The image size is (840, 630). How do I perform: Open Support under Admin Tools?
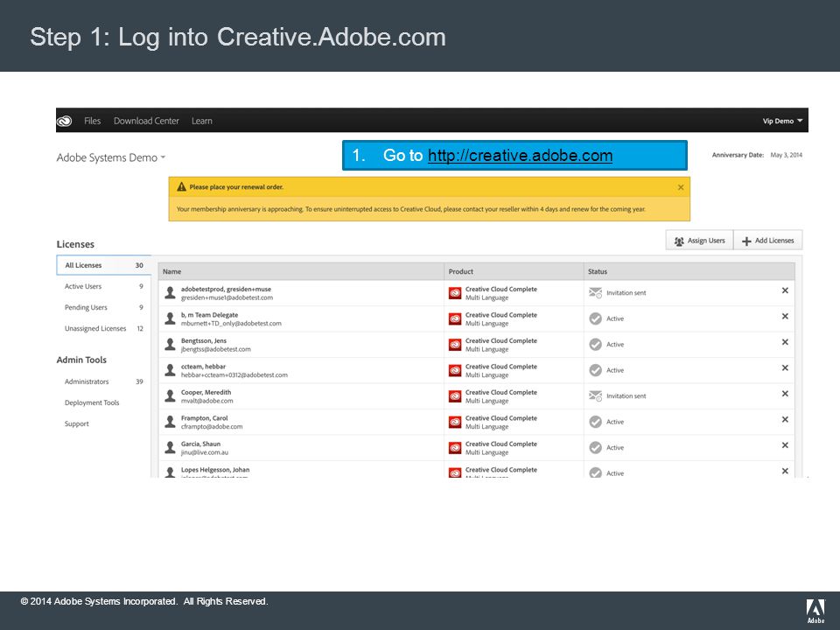tap(77, 423)
